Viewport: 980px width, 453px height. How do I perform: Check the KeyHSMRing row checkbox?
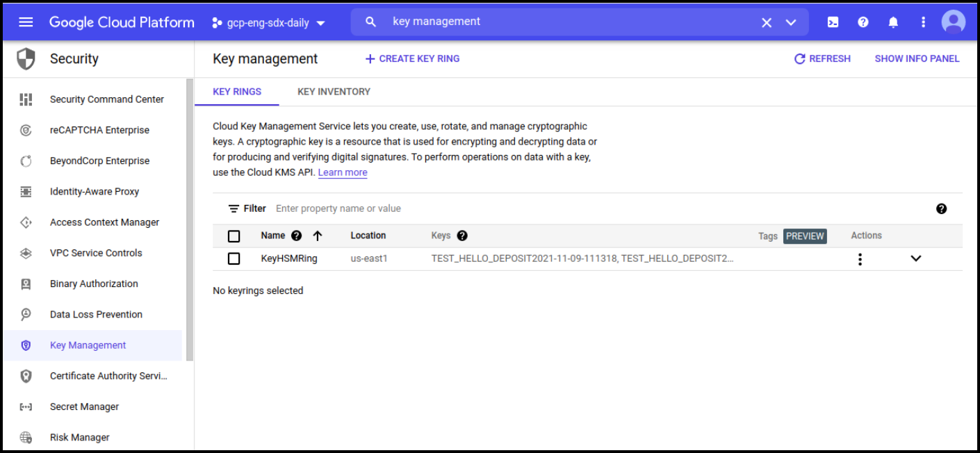click(x=234, y=258)
